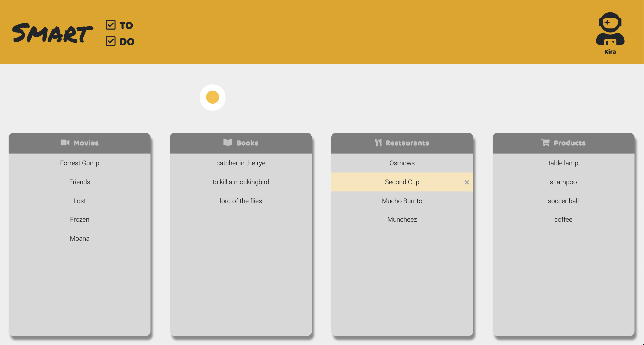644x345 pixels.
Task: Click the Products shopping cart icon
Action: click(545, 143)
